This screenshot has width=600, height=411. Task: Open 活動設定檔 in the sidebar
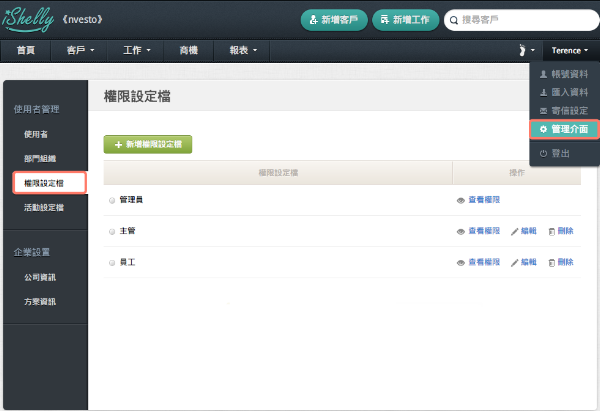44,207
